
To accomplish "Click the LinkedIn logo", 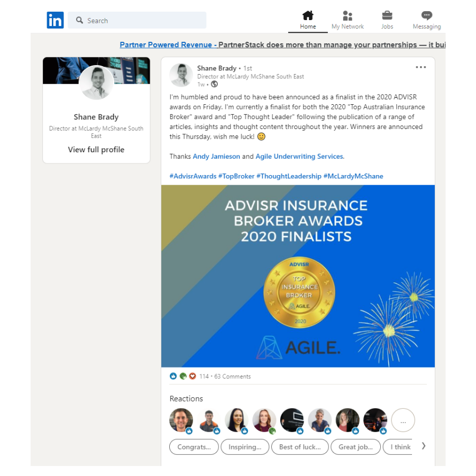I will [x=55, y=20].
